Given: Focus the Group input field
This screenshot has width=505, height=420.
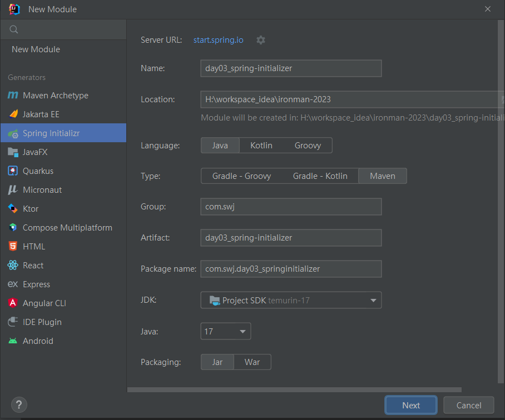Looking at the screenshot, I should pos(291,207).
